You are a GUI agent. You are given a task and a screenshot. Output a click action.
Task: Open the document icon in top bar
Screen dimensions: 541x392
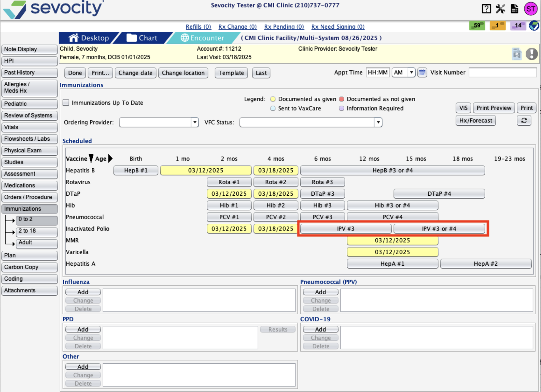(515, 9)
